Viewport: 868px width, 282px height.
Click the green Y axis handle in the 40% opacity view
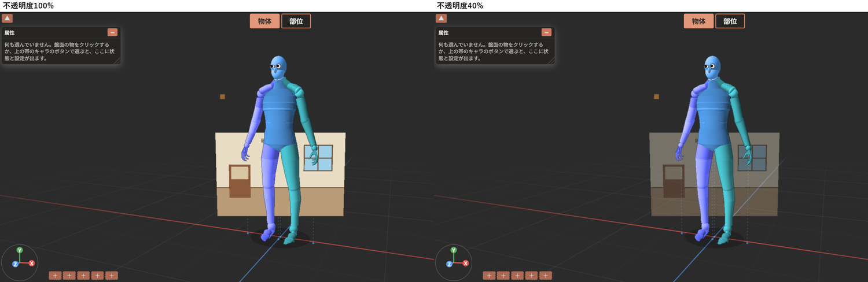click(x=454, y=250)
